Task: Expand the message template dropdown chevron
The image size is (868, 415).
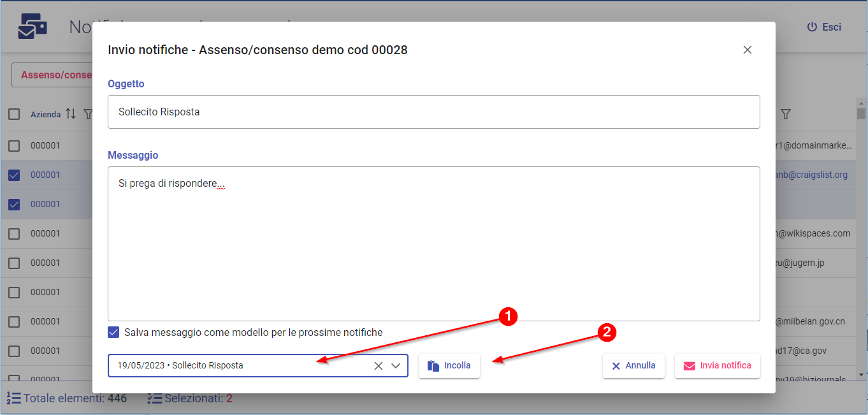Action: 396,366
